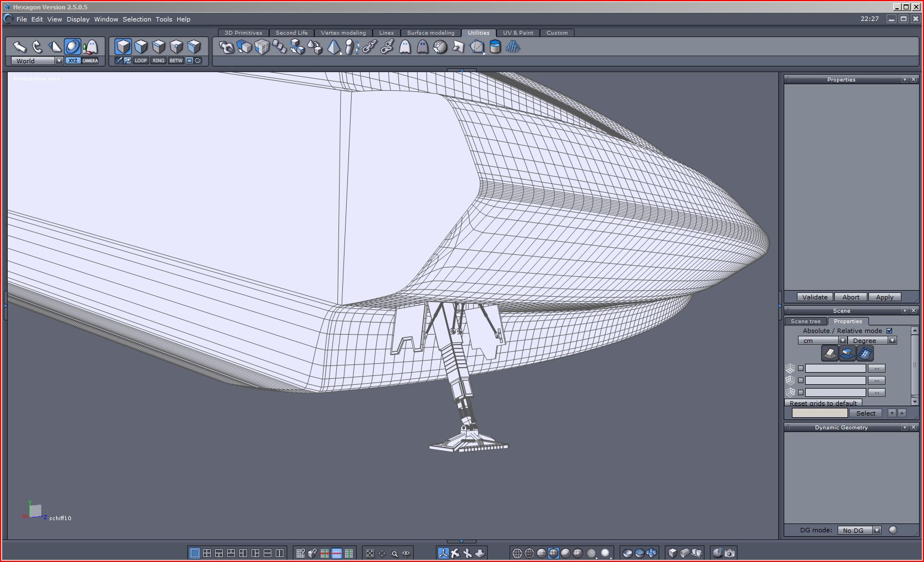Switch to the Vertex modeling tab
The image size is (924, 562).
[343, 33]
